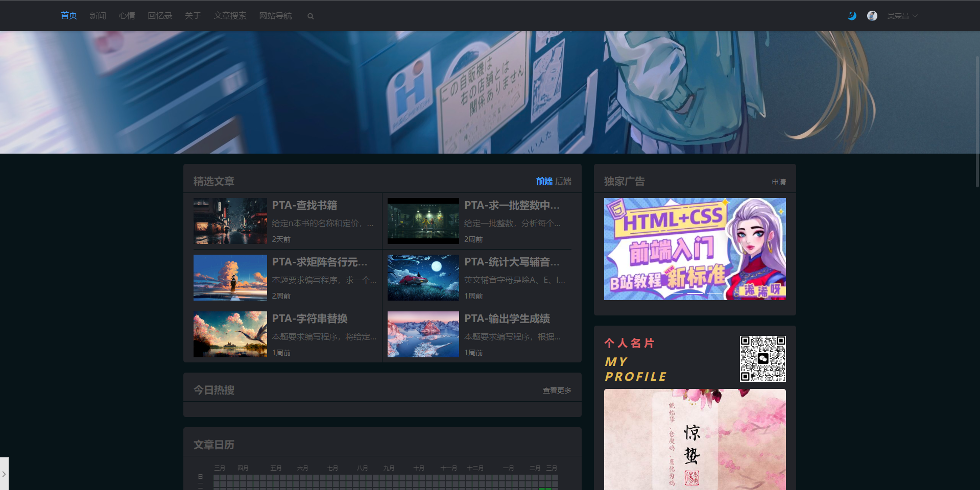Image resolution: width=980 pixels, height=490 pixels.
Task: Open article PTA-统计大写辅音...
Action: 512,262
